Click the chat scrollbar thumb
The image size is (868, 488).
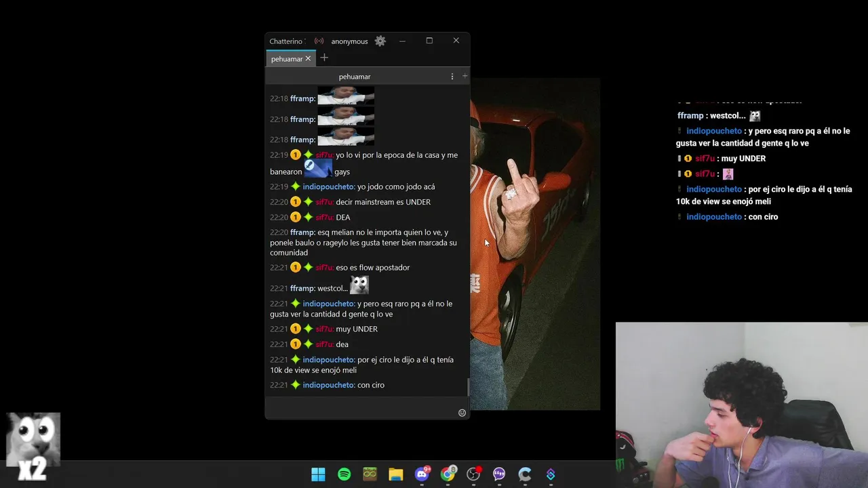coord(468,387)
